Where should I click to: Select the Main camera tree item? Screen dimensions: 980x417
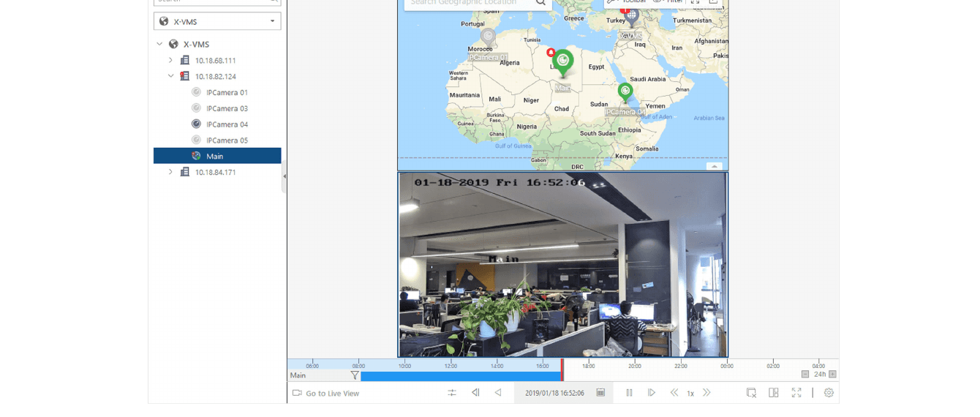(217, 156)
